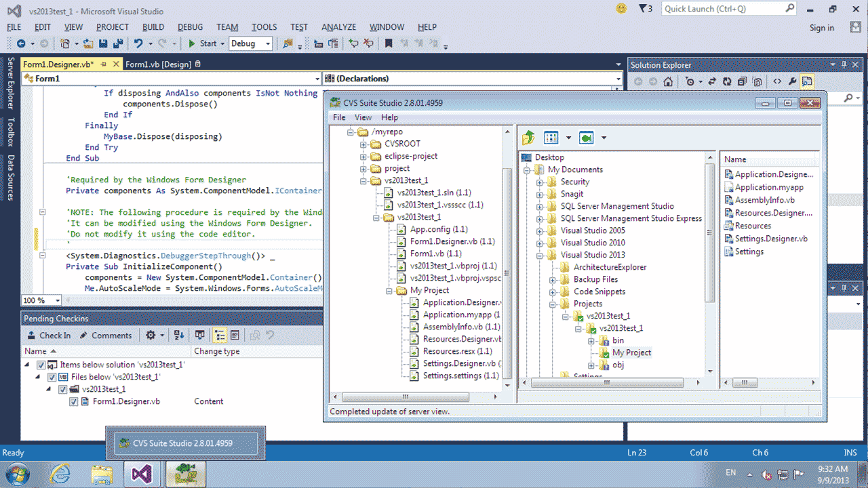
Task: Switch Pending Checkins to flat list view
Action: pos(235,335)
